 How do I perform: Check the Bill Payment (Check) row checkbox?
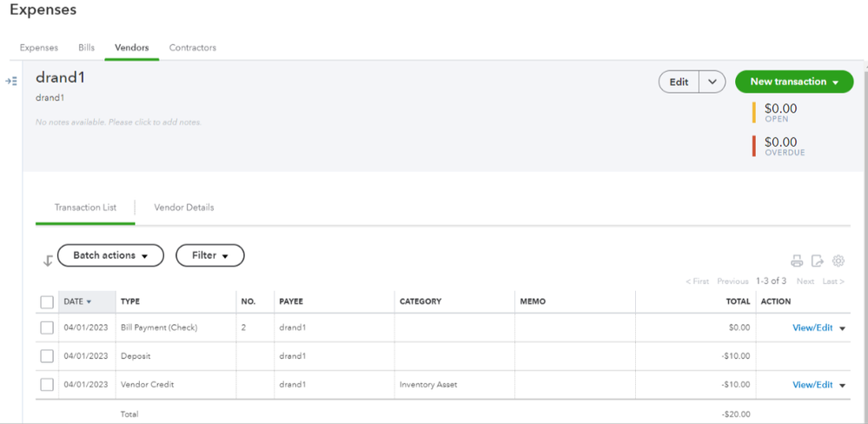(x=47, y=328)
